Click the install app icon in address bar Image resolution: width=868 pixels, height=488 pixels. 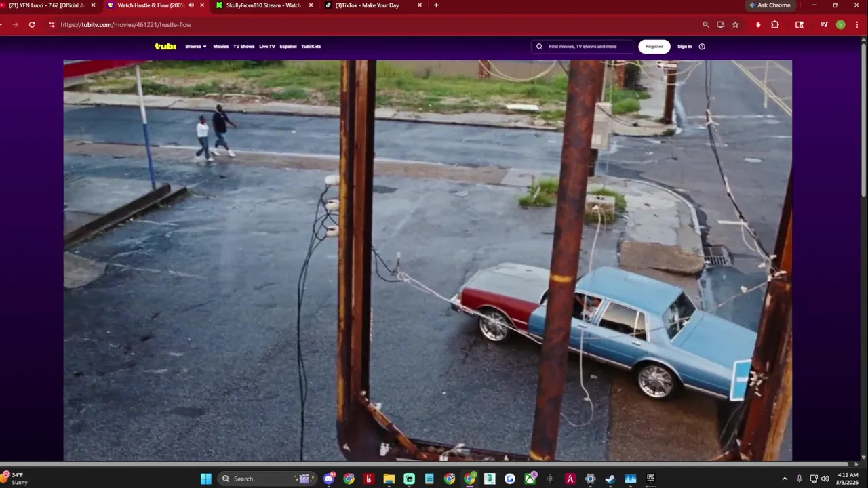coord(720,24)
